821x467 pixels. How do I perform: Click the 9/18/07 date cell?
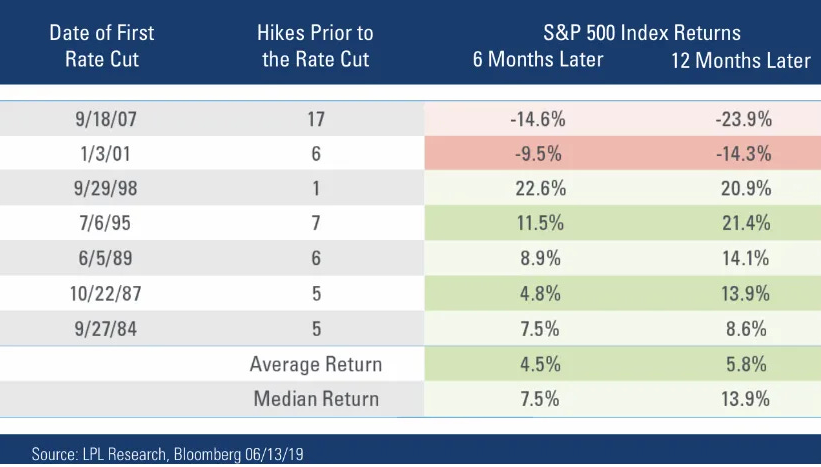(106, 119)
